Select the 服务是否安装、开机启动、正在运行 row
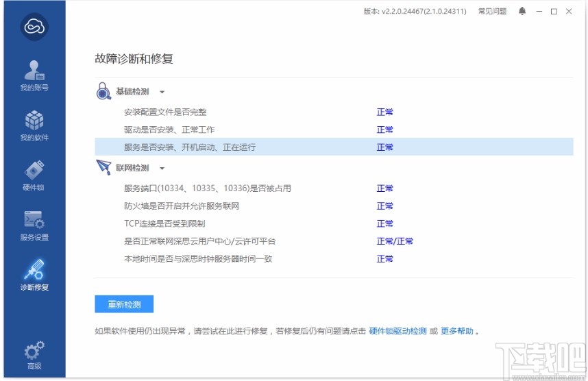This screenshot has height=381, width=588. 334,147
